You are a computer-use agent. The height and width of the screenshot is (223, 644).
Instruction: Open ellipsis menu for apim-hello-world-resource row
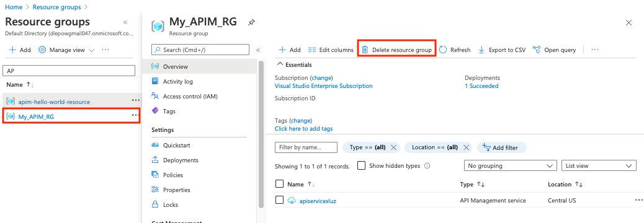135,100
